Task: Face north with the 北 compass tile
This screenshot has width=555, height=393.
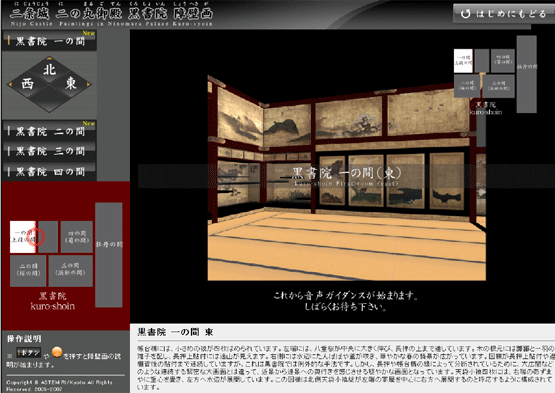Action: tap(50, 69)
